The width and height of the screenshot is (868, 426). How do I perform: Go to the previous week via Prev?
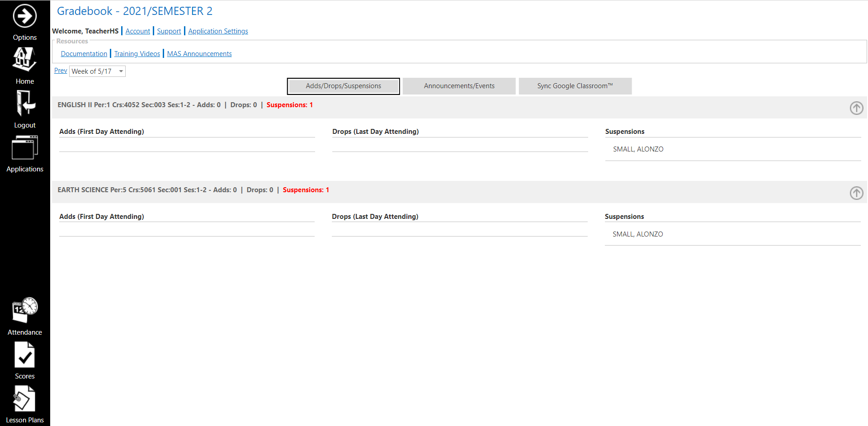60,71
